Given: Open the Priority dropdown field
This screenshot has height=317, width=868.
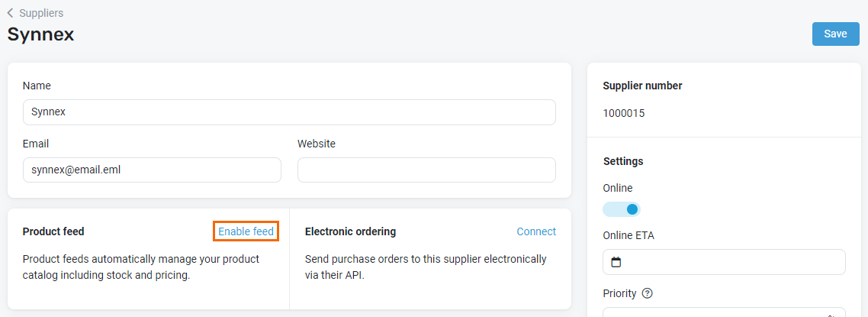Looking at the screenshot, I should pos(724,312).
